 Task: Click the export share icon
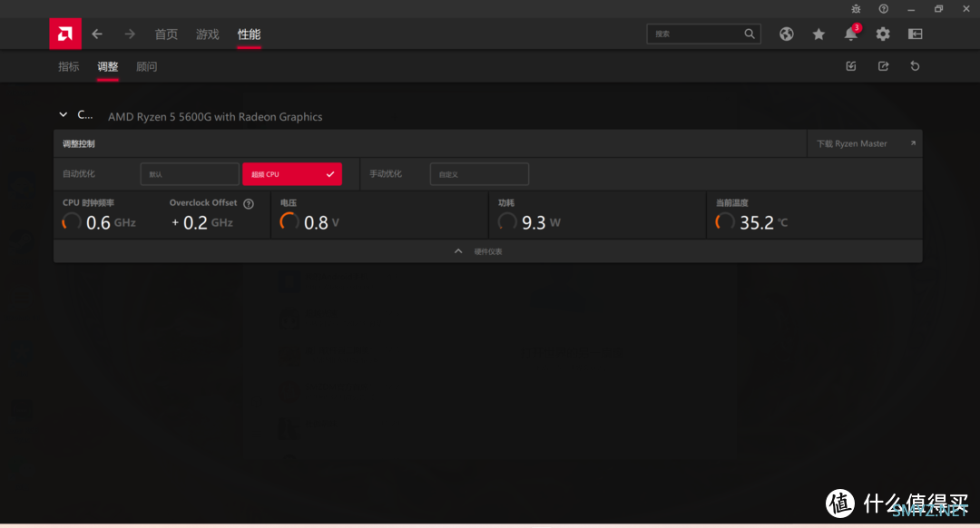[883, 66]
